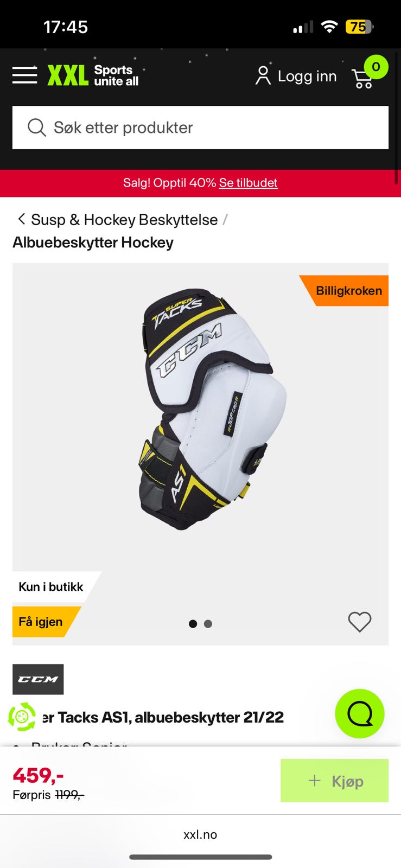
Task: Focus the Søk etter produkter search field
Action: pos(200,127)
